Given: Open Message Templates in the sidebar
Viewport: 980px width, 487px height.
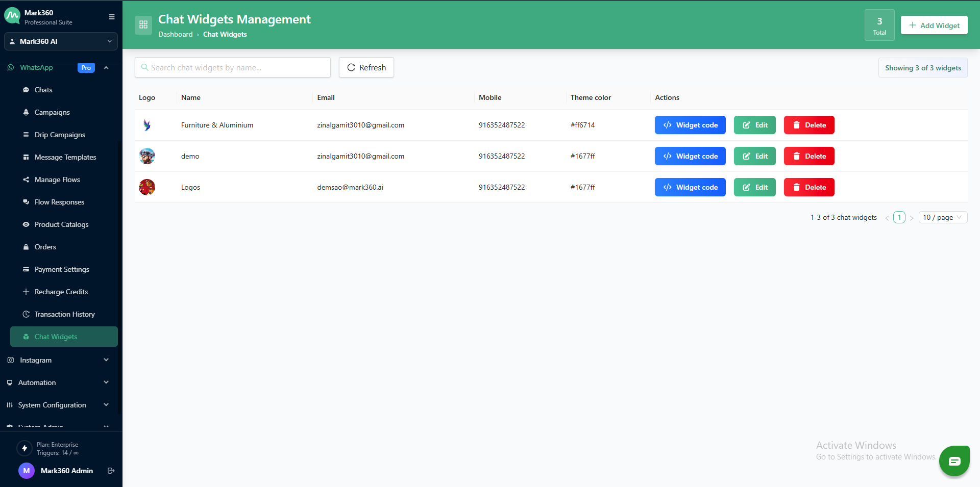Looking at the screenshot, I should click(x=65, y=157).
